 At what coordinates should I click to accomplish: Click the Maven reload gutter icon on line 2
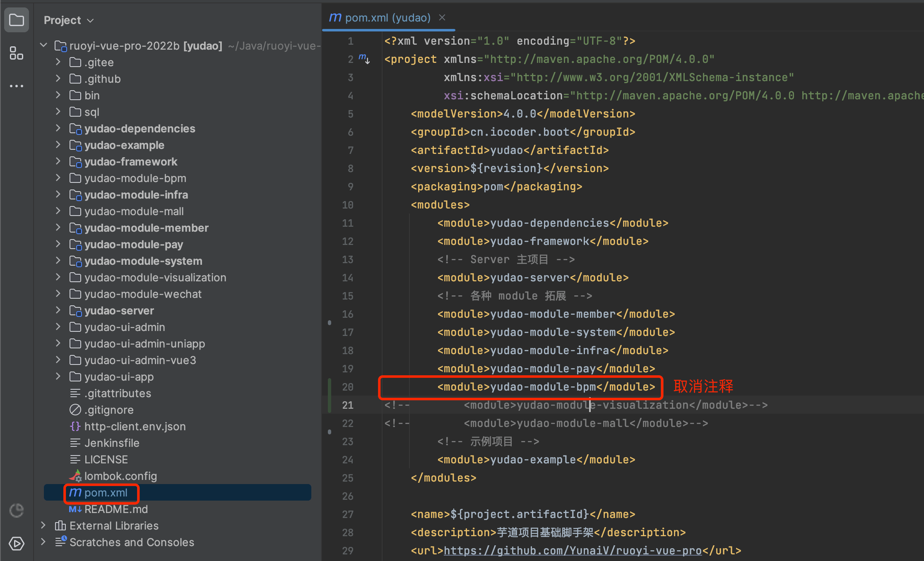[364, 59]
